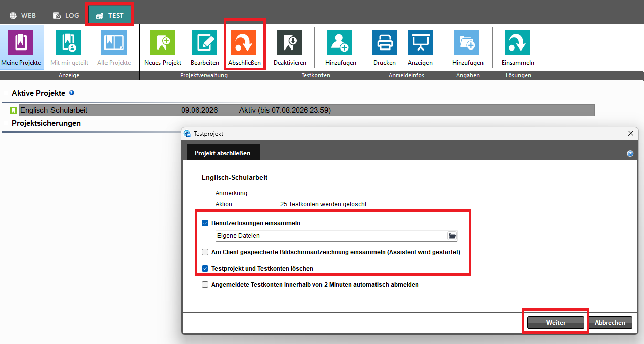
Task: Click the Projektsicherungen heading text
Action: pos(46,123)
